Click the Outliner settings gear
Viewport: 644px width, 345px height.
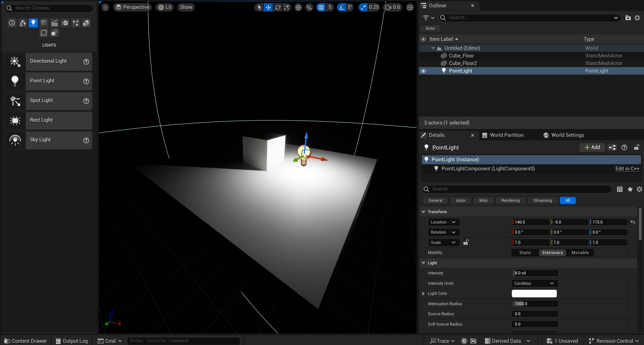point(637,18)
